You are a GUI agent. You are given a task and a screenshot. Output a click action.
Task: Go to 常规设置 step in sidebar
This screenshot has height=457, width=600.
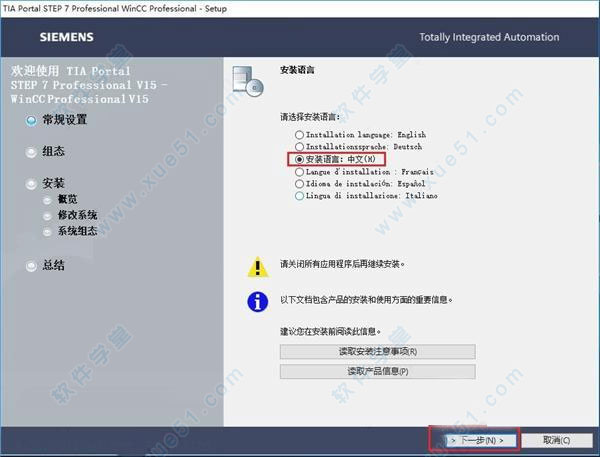(x=64, y=120)
